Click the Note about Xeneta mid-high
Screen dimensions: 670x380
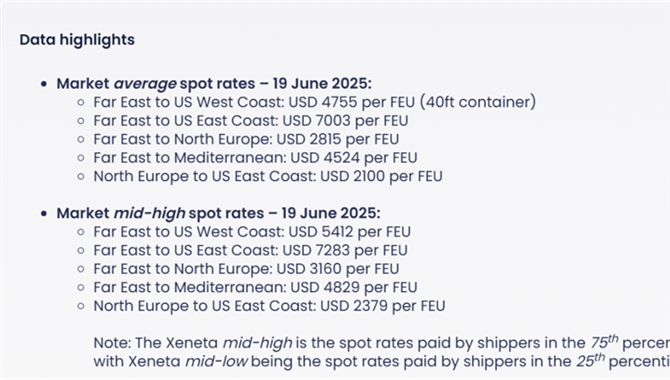pyautogui.click(x=381, y=352)
